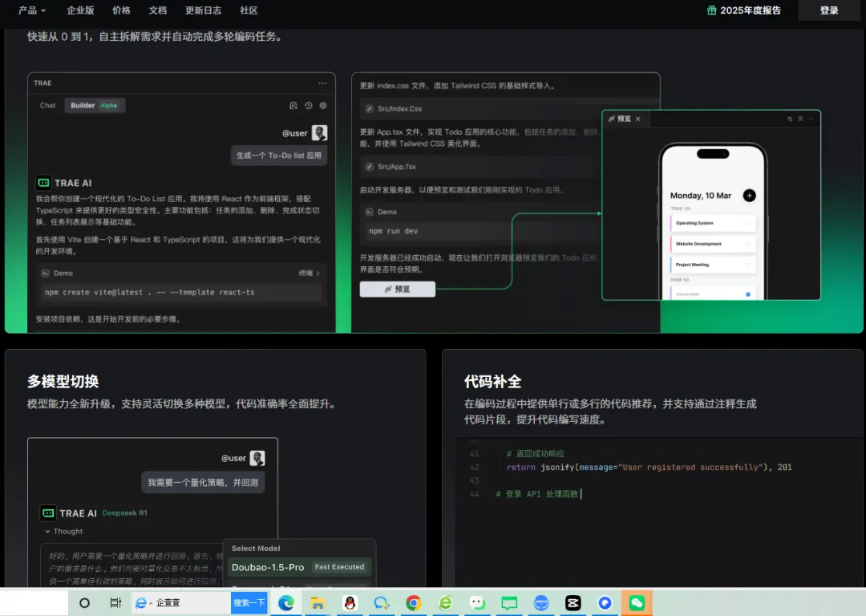Click comment line 登录 API 处理函数
This screenshot has height=616, width=866.
536,494
